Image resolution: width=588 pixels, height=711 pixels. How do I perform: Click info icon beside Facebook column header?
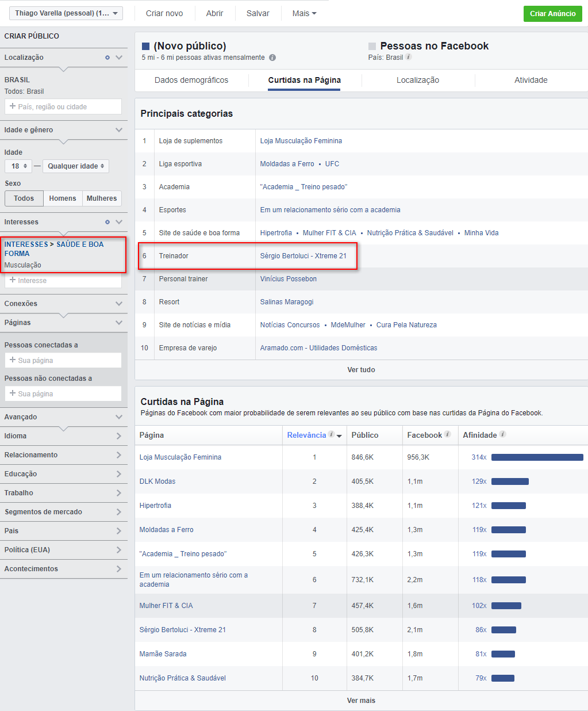[447, 434]
